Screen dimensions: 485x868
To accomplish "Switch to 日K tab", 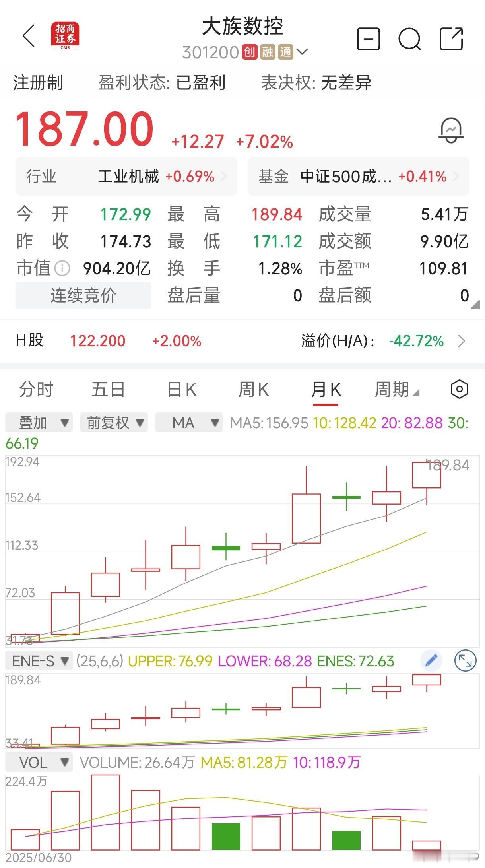I will point(182,389).
